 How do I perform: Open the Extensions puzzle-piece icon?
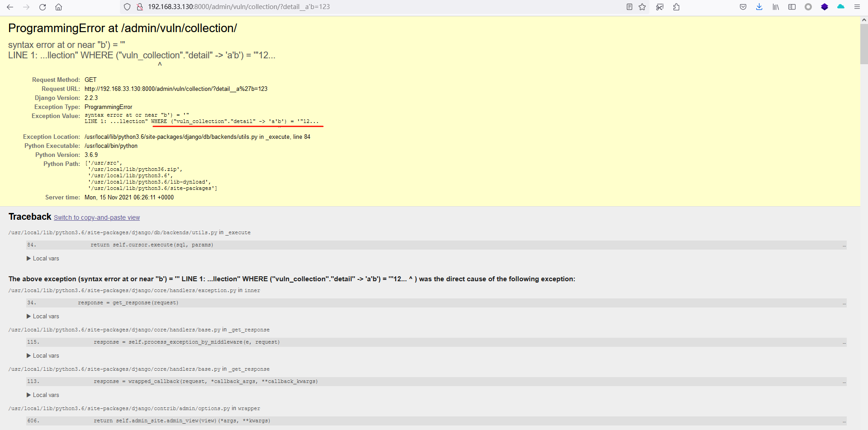[677, 7]
